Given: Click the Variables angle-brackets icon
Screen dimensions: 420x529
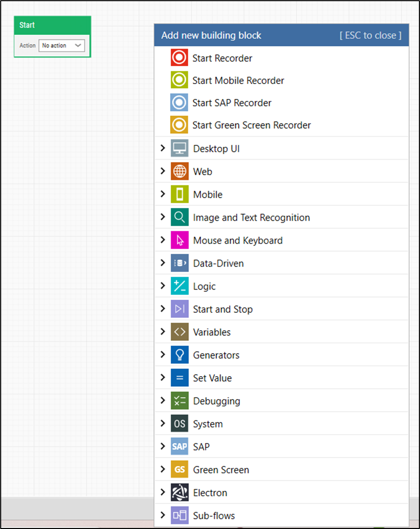Looking at the screenshot, I should tap(179, 331).
